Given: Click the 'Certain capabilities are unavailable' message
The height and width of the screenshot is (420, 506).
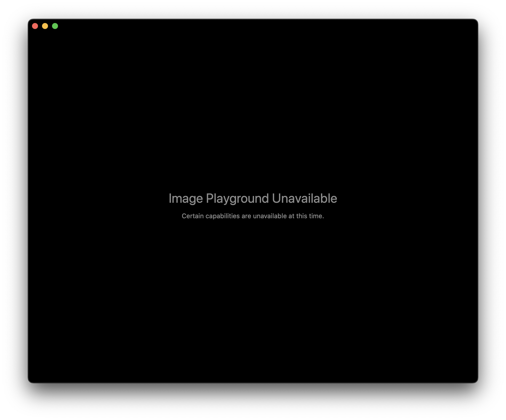Looking at the screenshot, I should tap(253, 216).
